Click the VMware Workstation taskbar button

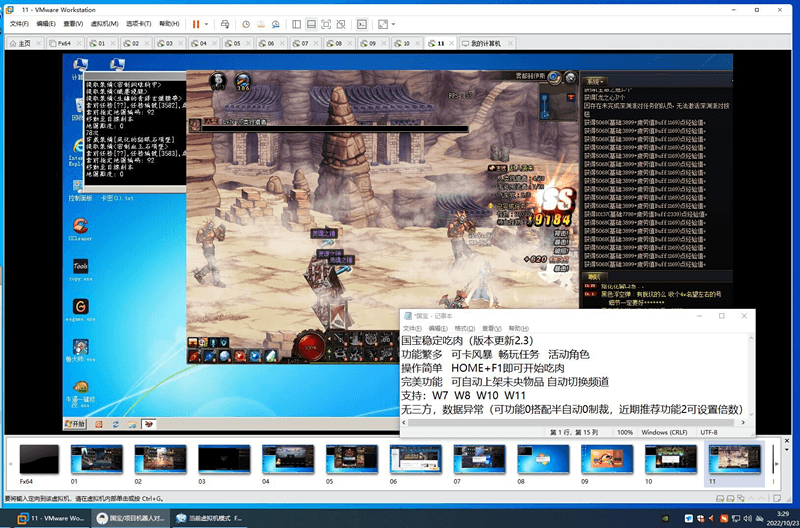point(50,518)
